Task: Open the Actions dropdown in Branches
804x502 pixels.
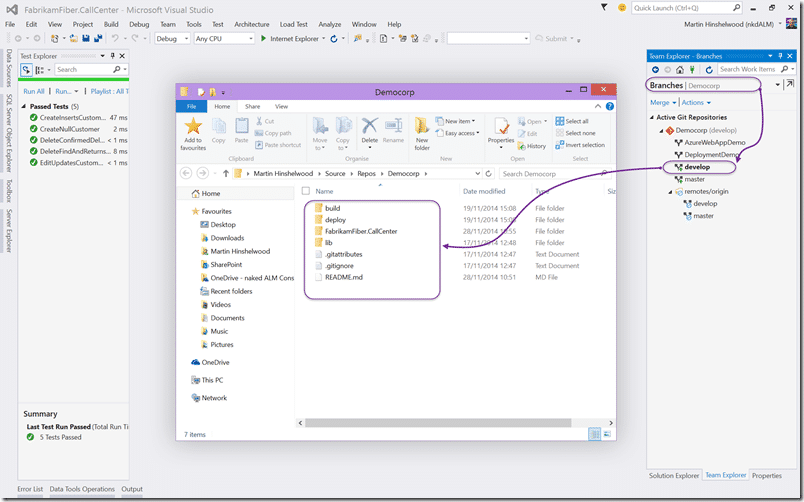Action: click(x=696, y=103)
